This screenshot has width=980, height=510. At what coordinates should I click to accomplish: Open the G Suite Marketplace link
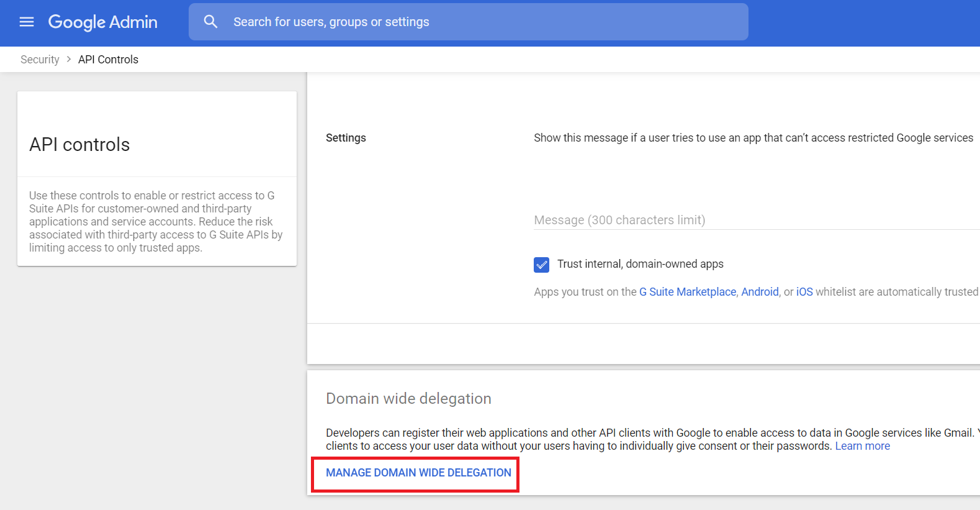point(688,292)
